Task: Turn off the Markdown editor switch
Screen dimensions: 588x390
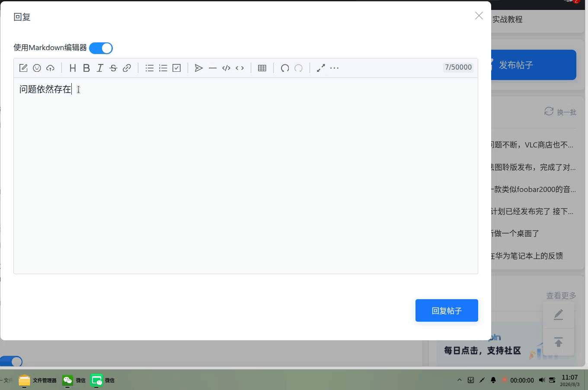Action: (x=101, y=48)
